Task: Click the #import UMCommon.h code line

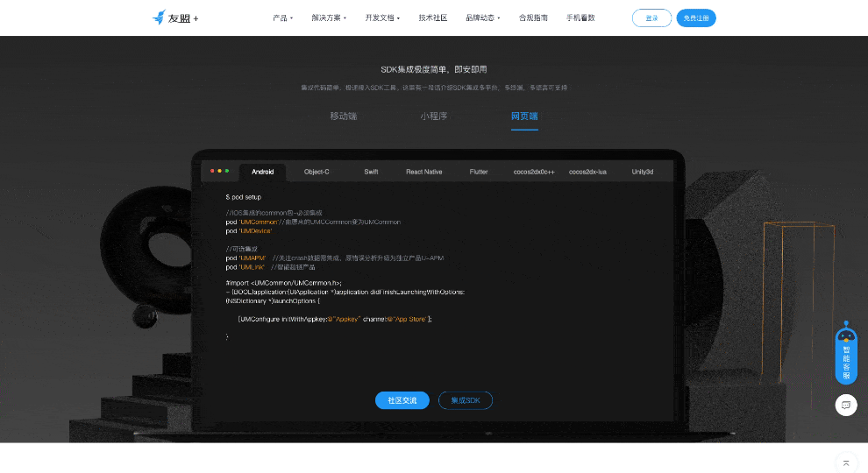Action: pyautogui.click(x=283, y=283)
